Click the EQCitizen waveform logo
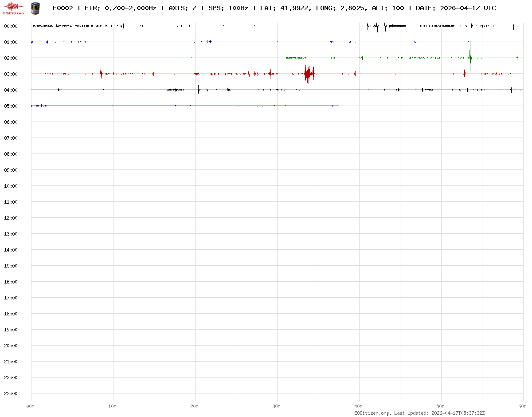532x417 pixels. pos(13,8)
